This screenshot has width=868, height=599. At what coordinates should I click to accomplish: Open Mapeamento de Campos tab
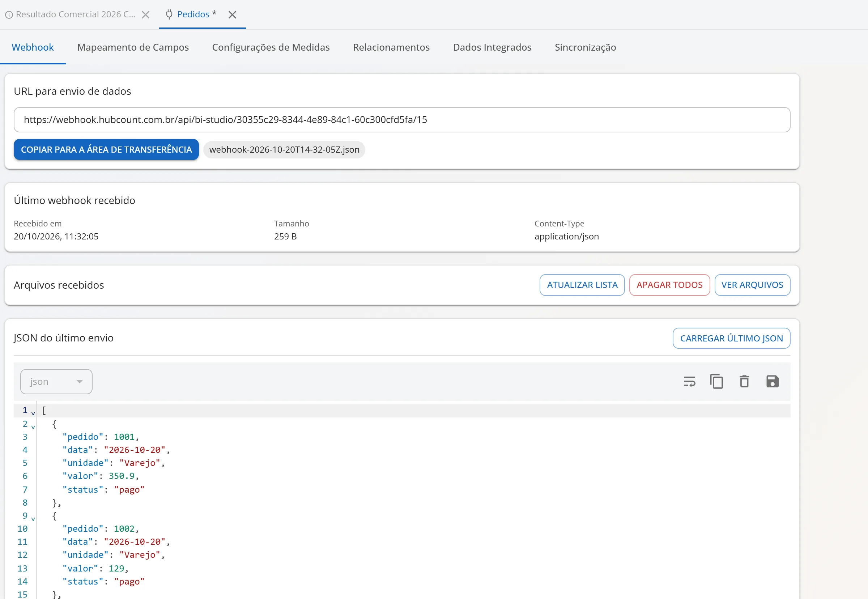[133, 47]
